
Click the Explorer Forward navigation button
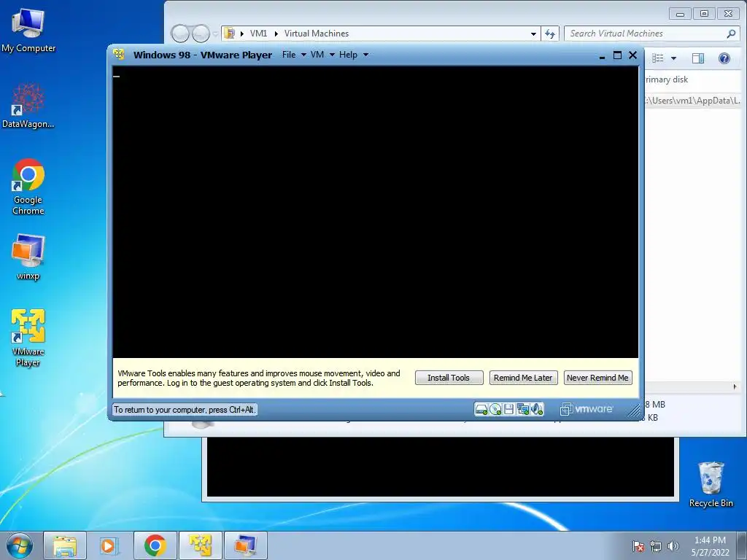(201, 34)
